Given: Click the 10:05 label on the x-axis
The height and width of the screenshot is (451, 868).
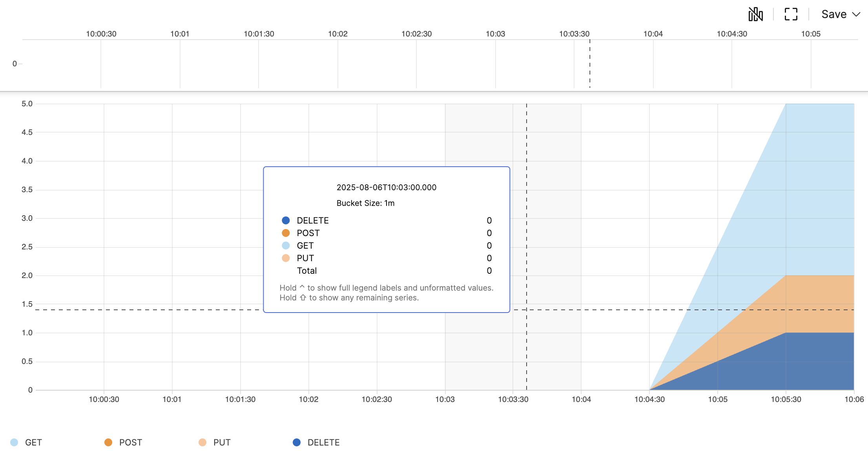Looking at the screenshot, I should (x=719, y=399).
